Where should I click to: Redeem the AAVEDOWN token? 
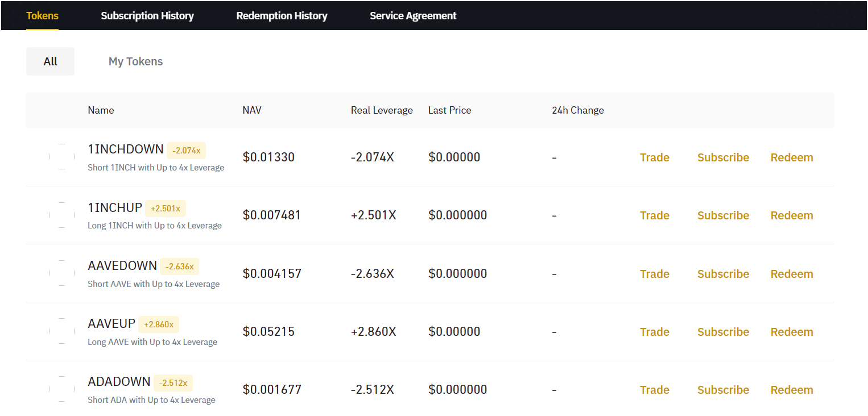click(x=791, y=274)
